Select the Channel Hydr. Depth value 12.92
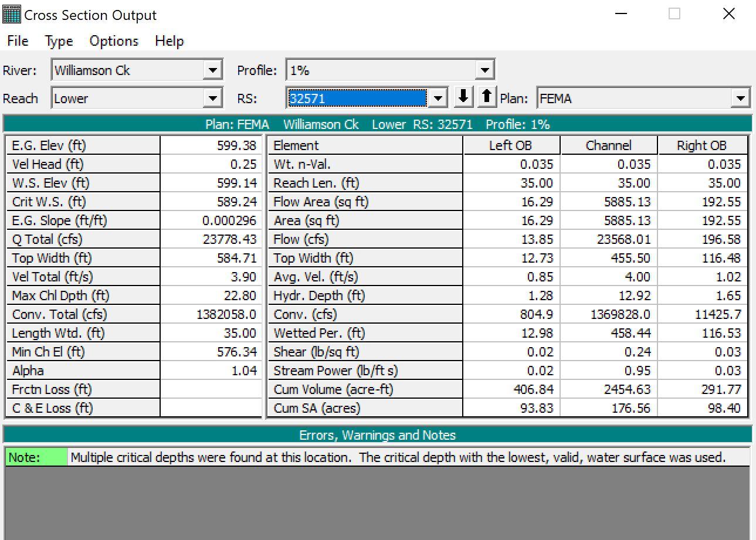Image resolution: width=756 pixels, height=540 pixels. 609,296
